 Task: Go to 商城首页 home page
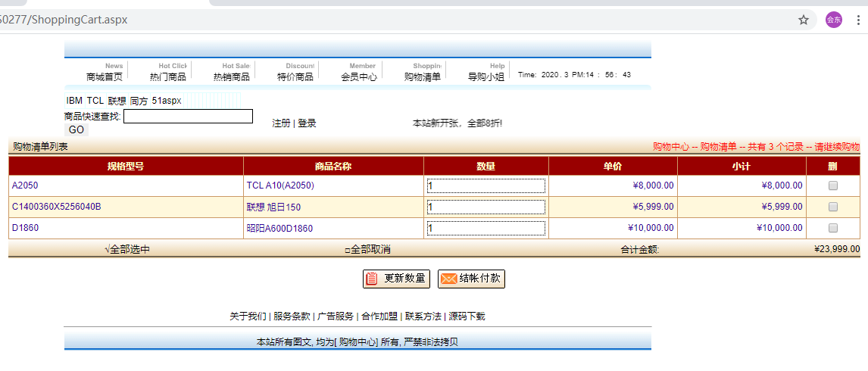104,77
